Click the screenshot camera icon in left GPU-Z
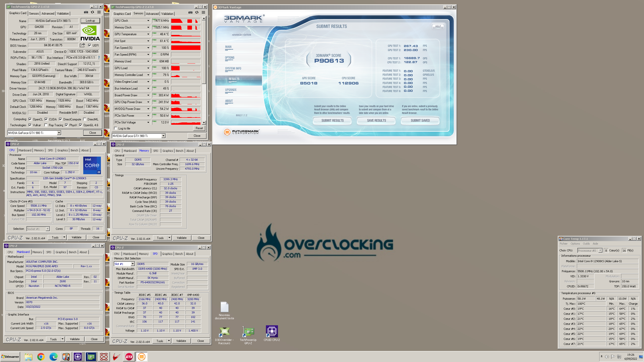Screen dimensions: 644x362 pos(86,12)
